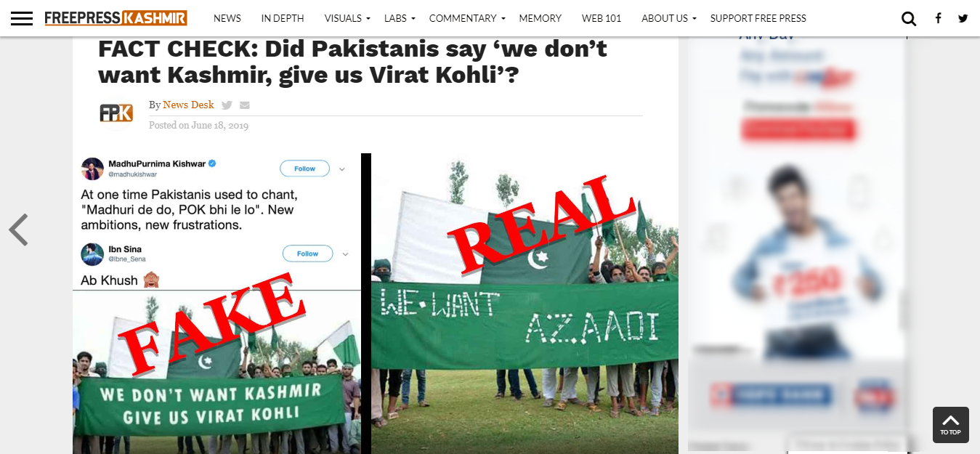Expand the Labs dropdown menu
Screen dimensions: 980x454
tap(400, 18)
